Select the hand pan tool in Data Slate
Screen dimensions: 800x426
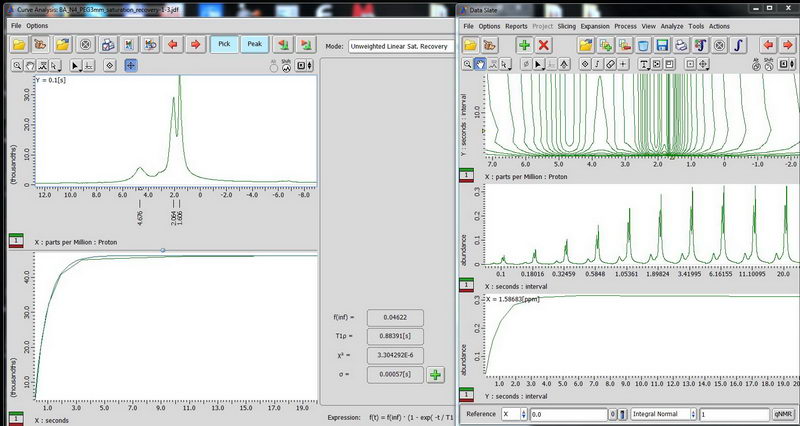click(x=481, y=64)
